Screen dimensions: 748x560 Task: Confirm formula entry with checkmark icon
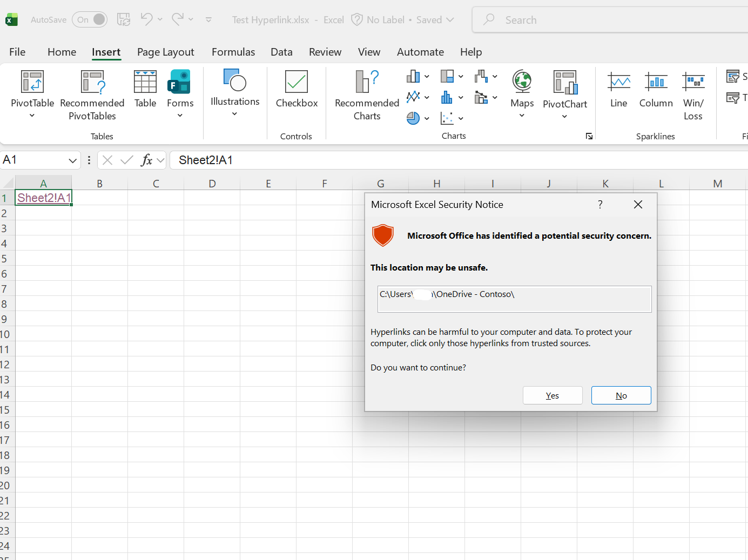[127, 160]
